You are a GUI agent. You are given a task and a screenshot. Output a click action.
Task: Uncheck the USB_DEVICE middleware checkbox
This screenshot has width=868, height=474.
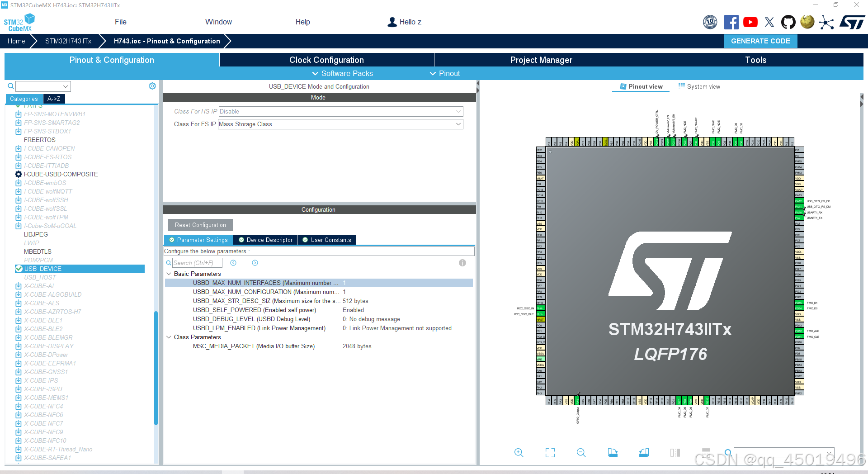point(19,269)
